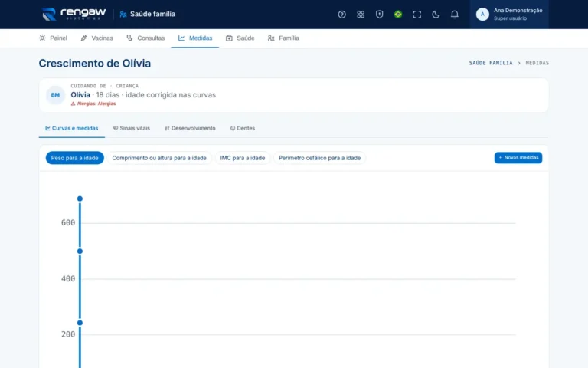Image resolution: width=588 pixels, height=368 pixels.
Task: Click the 200 axis label
Action: point(68,334)
